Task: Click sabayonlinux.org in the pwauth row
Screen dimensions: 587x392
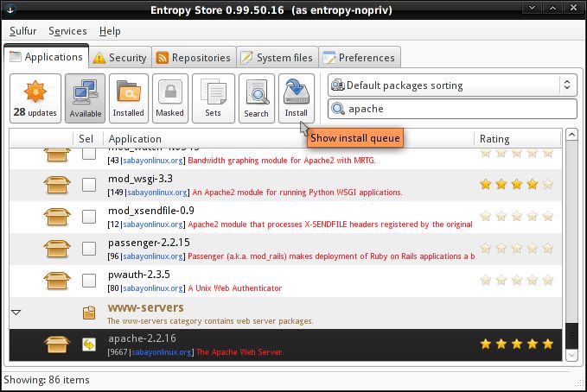Action: click(154, 288)
